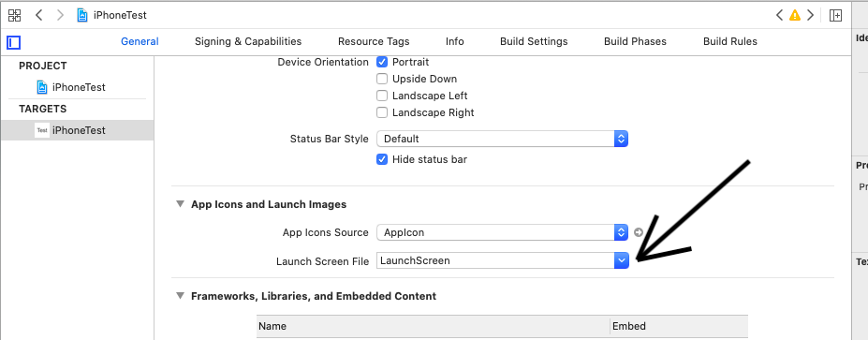Collapse App Icons and Launch Images section
The width and height of the screenshot is (868, 340).
pos(180,204)
